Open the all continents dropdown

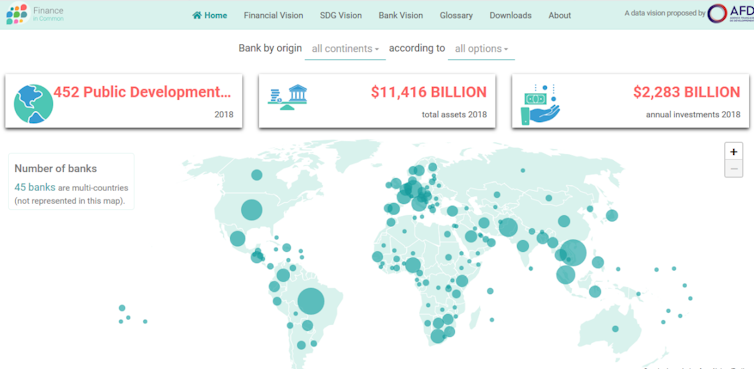[x=345, y=49]
